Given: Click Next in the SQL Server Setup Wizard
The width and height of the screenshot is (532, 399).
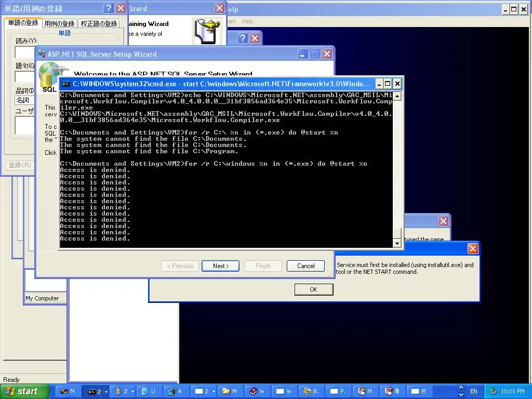Looking at the screenshot, I should tap(220, 266).
